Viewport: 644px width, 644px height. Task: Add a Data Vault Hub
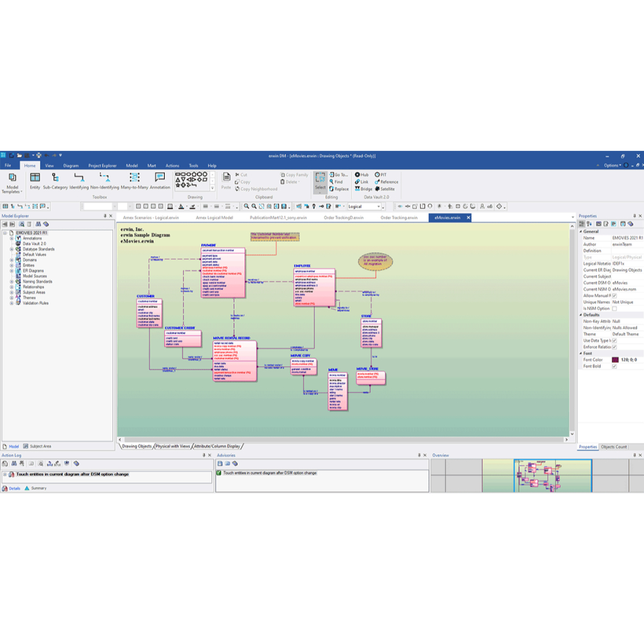tap(362, 175)
